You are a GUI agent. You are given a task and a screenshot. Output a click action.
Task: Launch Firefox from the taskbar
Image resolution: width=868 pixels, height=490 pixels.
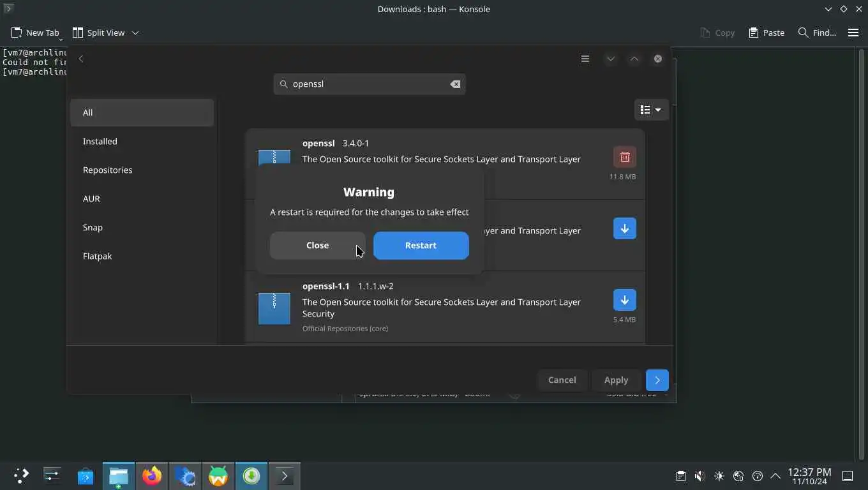click(152, 475)
